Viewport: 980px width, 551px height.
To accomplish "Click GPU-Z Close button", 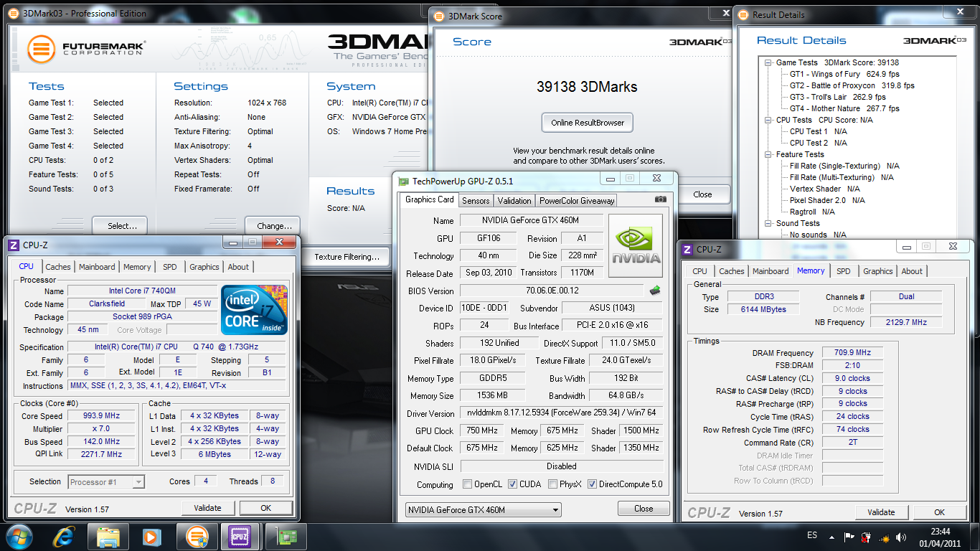I will coord(644,509).
